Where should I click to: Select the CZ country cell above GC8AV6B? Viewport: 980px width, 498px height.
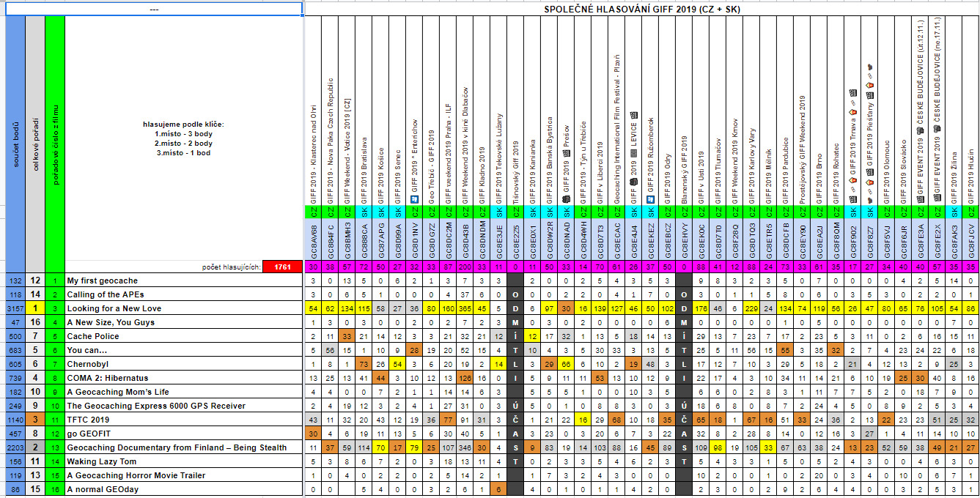[x=313, y=212]
